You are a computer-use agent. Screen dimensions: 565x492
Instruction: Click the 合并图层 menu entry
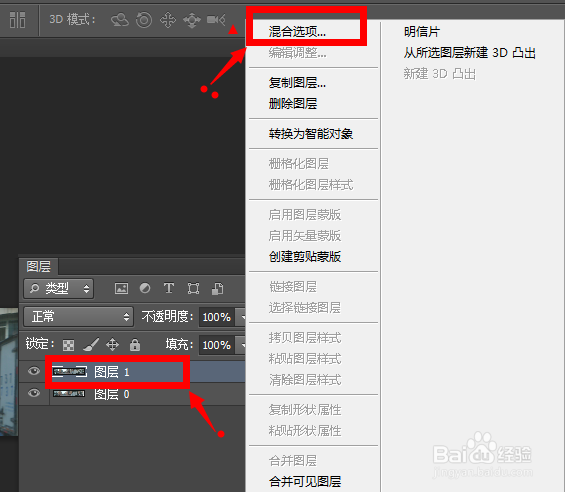tap(293, 461)
